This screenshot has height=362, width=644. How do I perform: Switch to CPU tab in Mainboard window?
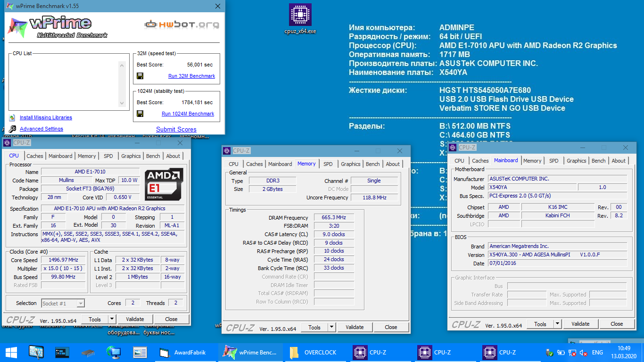pos(459,161)
